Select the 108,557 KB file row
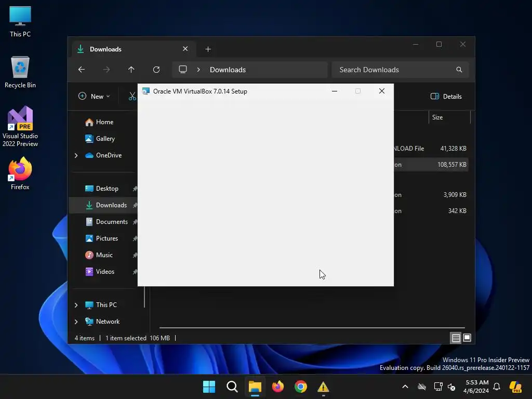532x399 pixels. [x=431, y=165]
